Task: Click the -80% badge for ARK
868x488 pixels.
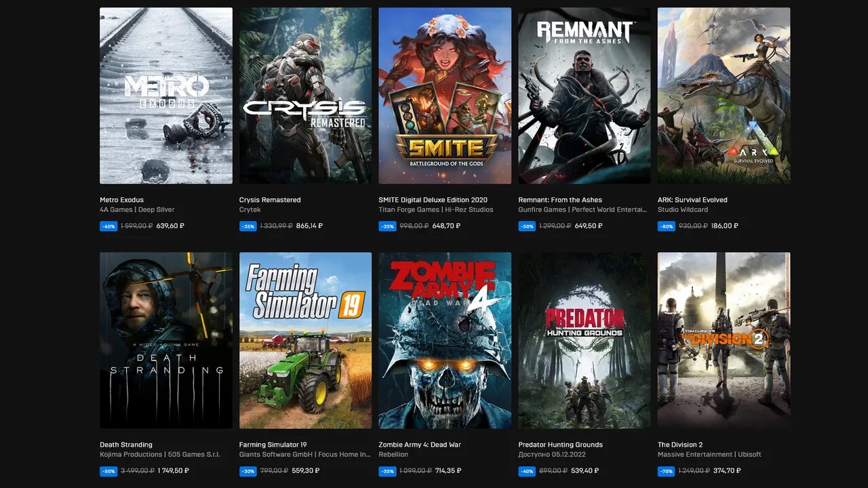Action: (x=667, y=226)
